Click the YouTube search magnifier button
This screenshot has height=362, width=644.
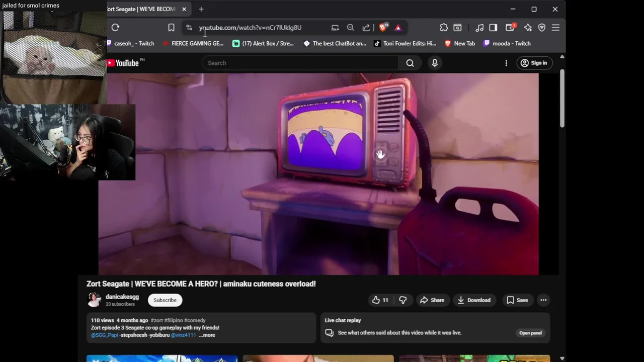[x=410, y=63]
